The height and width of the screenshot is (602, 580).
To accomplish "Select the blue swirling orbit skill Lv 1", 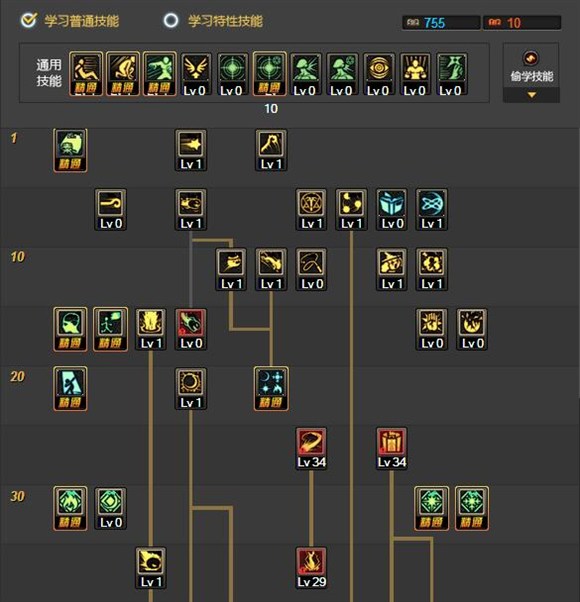I will (431, 209).
